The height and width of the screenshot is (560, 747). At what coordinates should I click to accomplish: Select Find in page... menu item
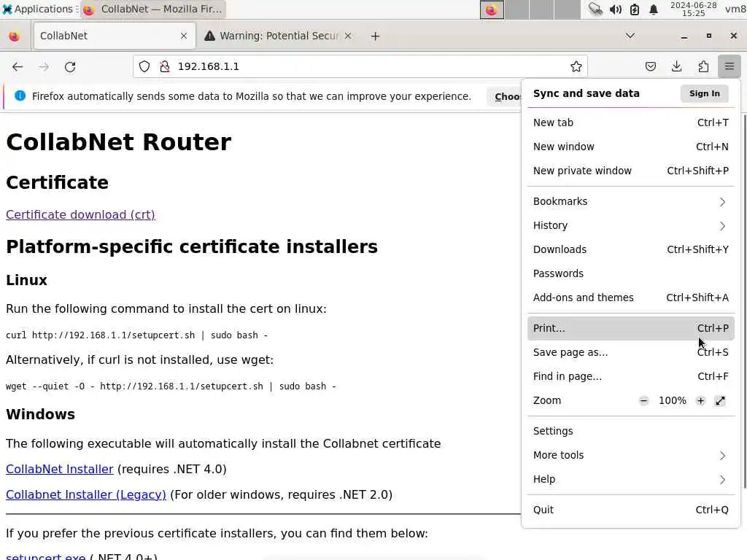click(x=631, y=377)
